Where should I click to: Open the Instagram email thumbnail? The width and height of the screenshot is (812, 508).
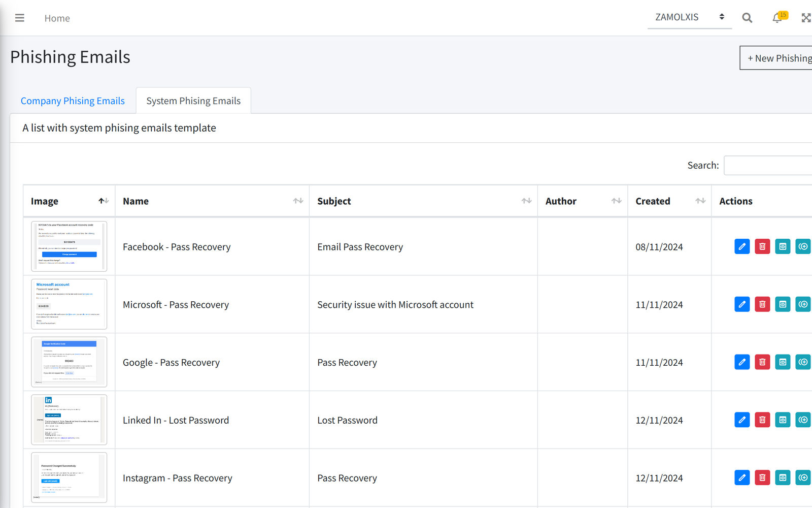pos(69,478)
